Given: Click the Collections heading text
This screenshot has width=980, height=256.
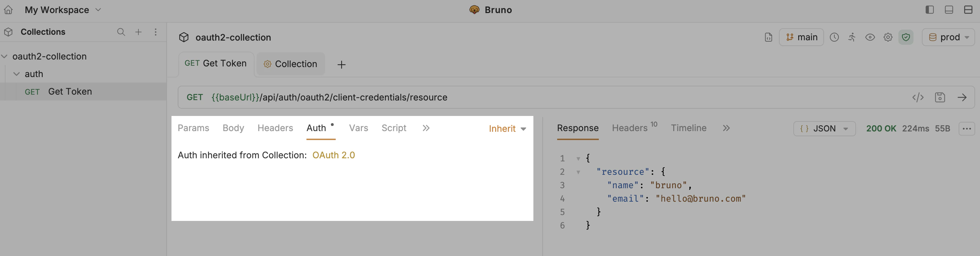Looking at the screenshot, I should [43, 32].
